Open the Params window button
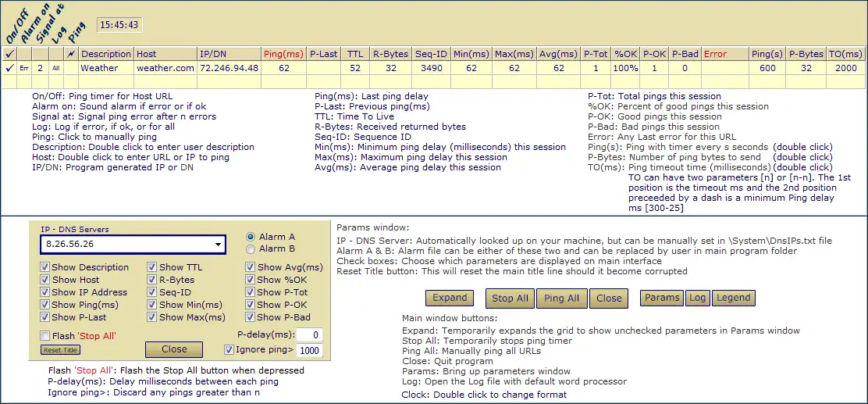 click(x=661, y=298)
